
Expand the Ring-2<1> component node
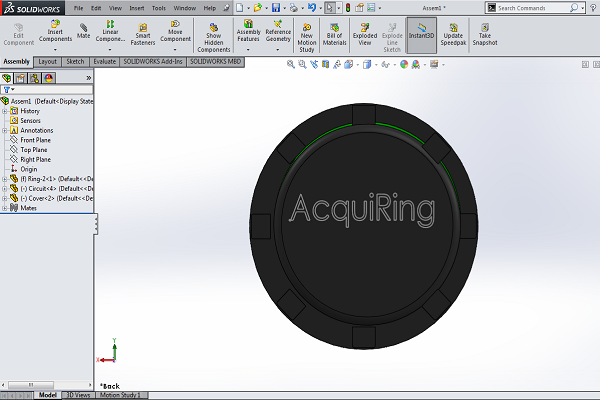[5, 179]
